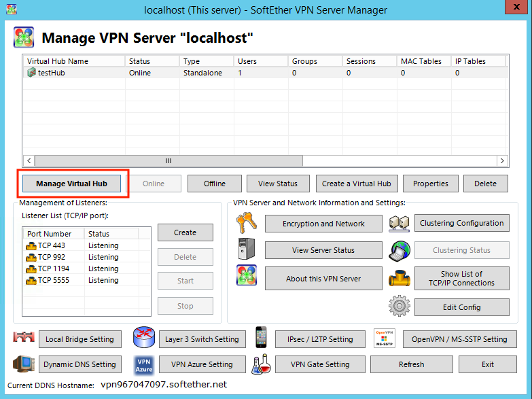This screenshot has width=532, height=399.
Task: Open Edit Config
Action: 462,307
